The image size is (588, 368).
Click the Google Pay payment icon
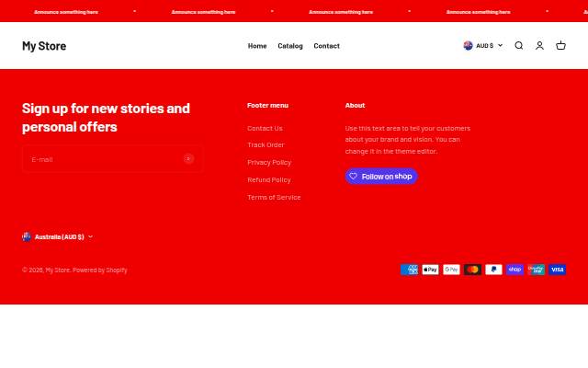click(451, 270)
